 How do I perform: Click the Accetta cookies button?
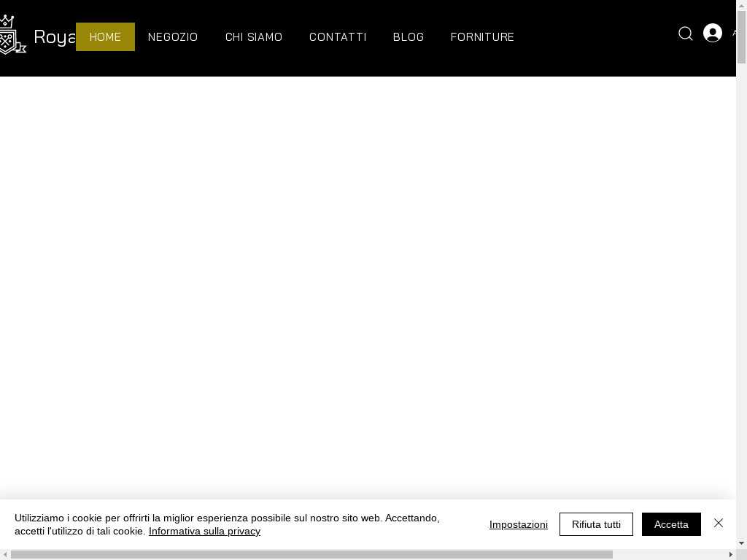point(671,524)
